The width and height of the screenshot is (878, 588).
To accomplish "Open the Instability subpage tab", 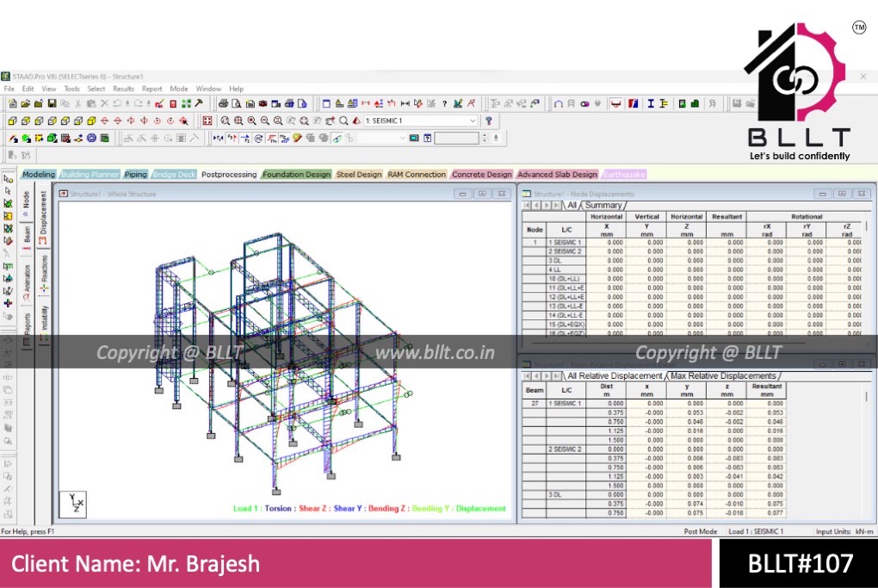I will click(x=44, y=322).
